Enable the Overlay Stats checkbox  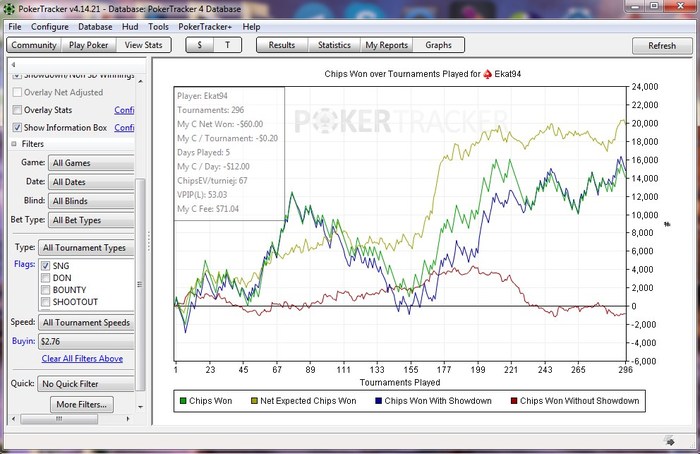[17, 110]
